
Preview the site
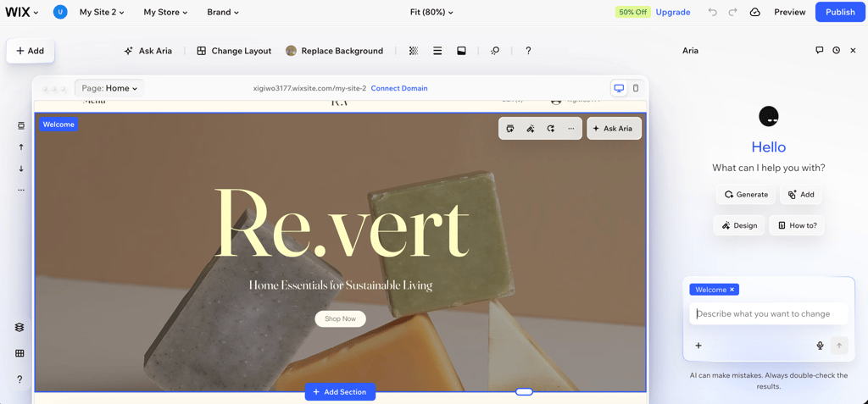(x=789, y=12)
